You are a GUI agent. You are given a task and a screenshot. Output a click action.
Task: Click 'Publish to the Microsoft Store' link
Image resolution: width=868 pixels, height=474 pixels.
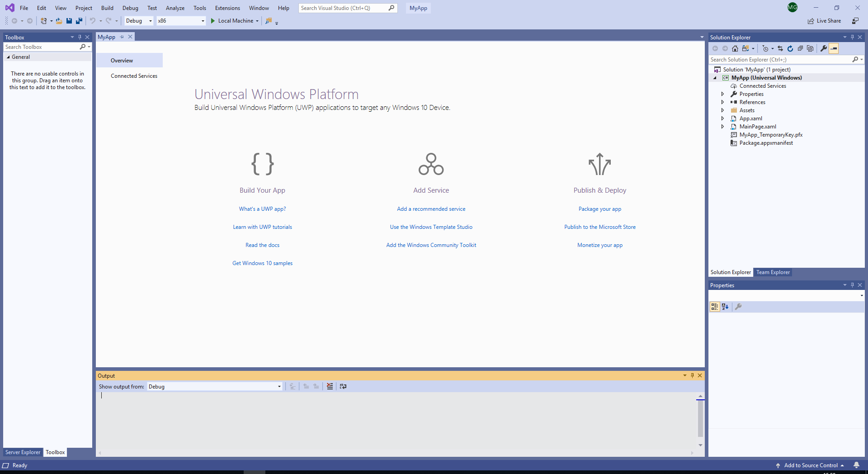coord(600,227)
